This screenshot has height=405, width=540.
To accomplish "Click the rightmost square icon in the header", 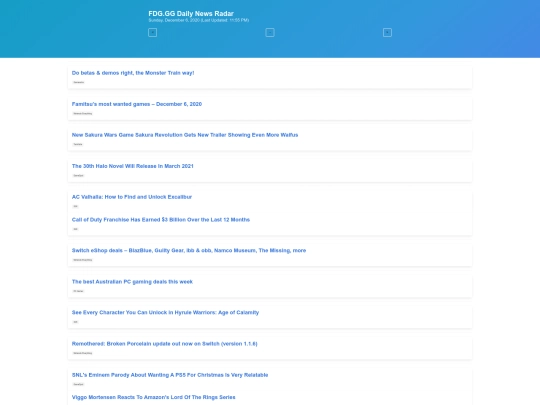I will pyautogui.click(x=387, y=33).
